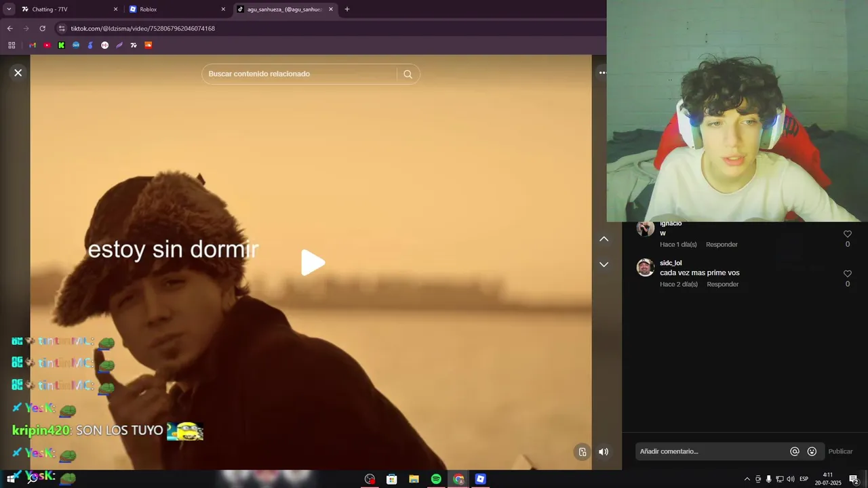This screenshot has height=488, width=868.
Task: Show hidden system tray icons
Action: (747, 479)
